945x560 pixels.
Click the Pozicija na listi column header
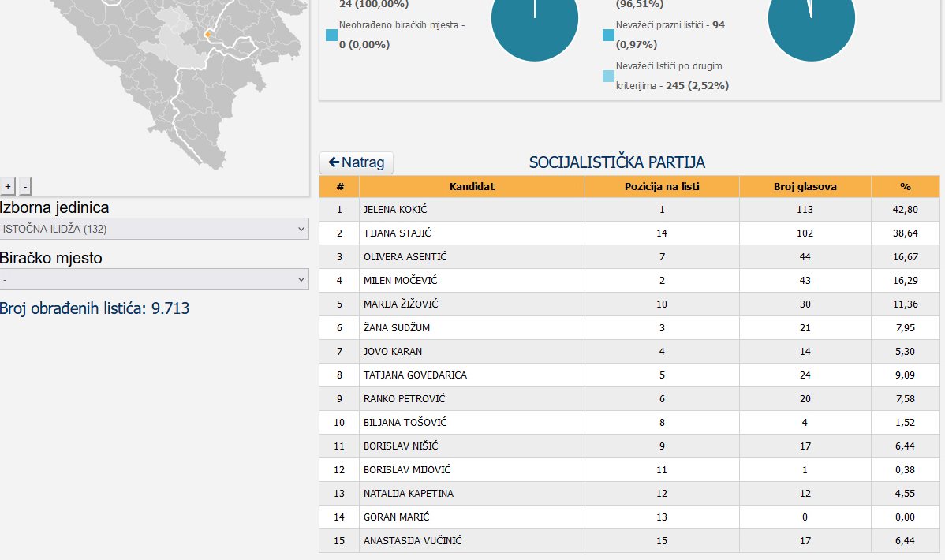point(662,187)
